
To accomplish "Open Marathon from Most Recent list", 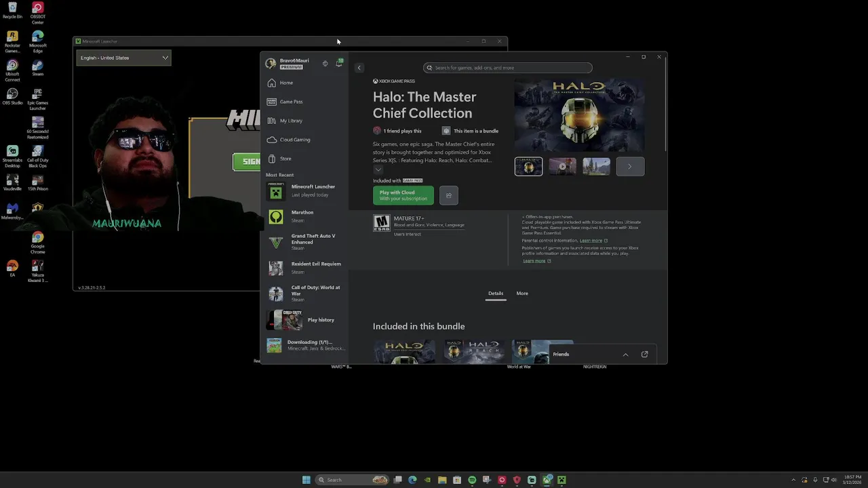I will tap(304, 216).
